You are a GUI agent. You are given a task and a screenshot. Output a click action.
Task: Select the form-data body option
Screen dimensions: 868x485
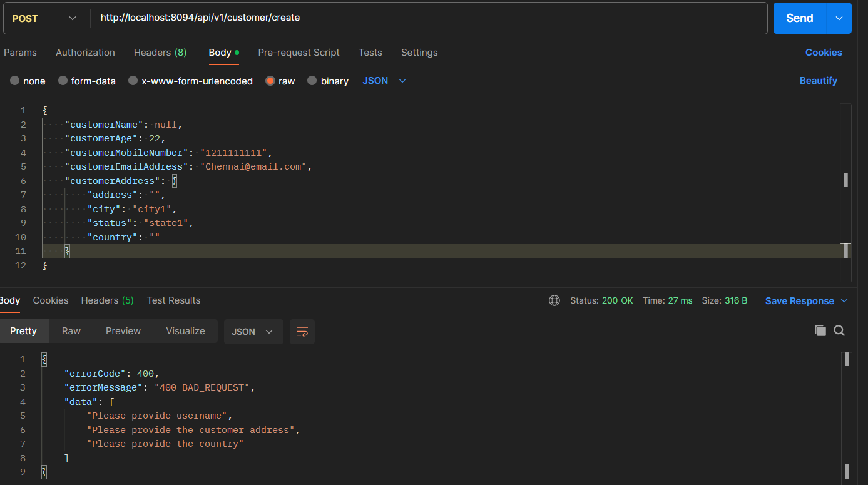click(63, 81)
